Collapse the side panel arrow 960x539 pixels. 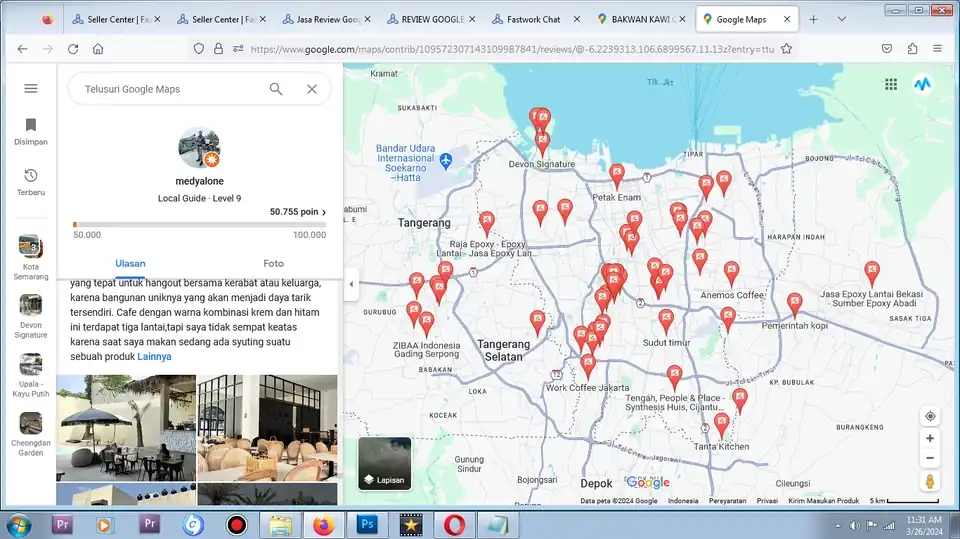pos(351,284)
